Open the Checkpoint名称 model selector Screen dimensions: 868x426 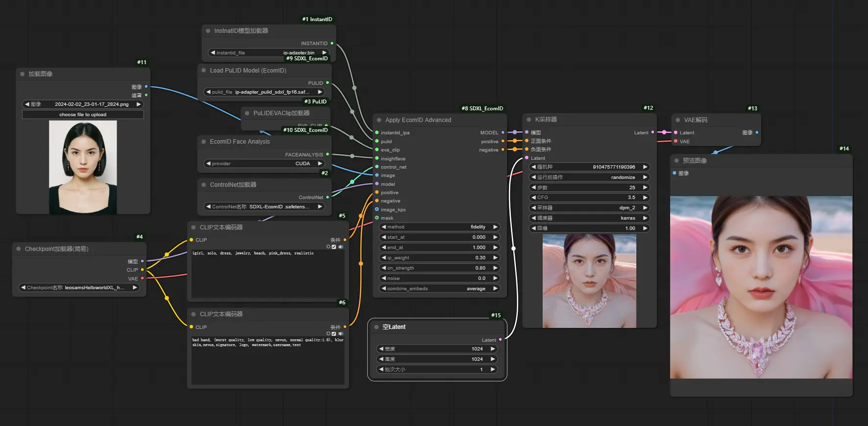click(79, 288)
